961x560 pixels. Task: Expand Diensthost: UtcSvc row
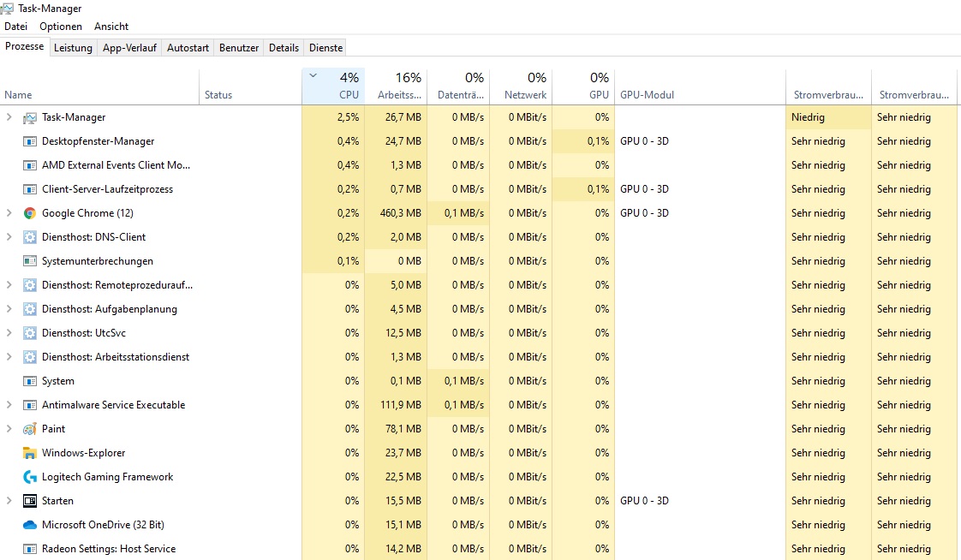click(9, 333)
